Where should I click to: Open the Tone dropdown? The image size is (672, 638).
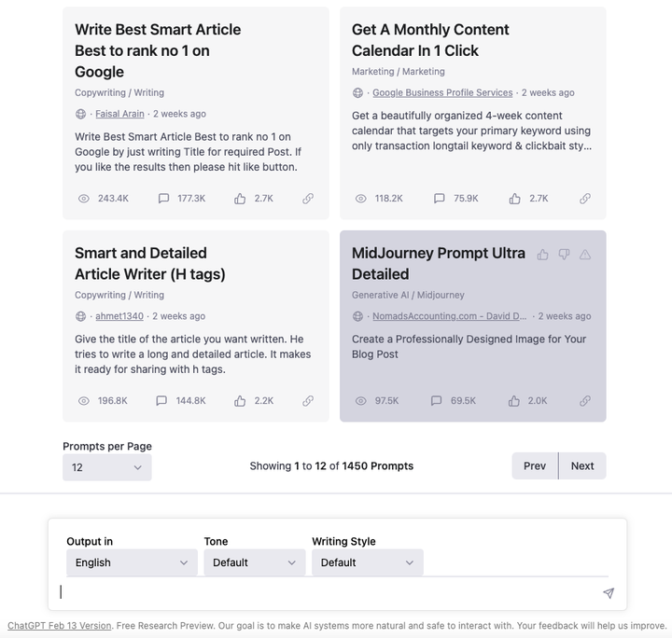click(254, 562)
